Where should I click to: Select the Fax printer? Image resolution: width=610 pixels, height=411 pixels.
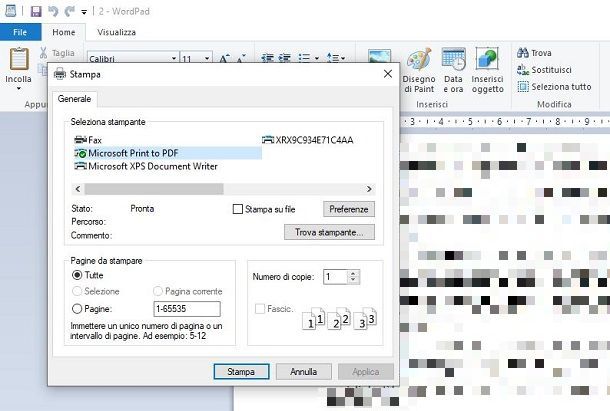pyautogui.click(x=88, y=140)
